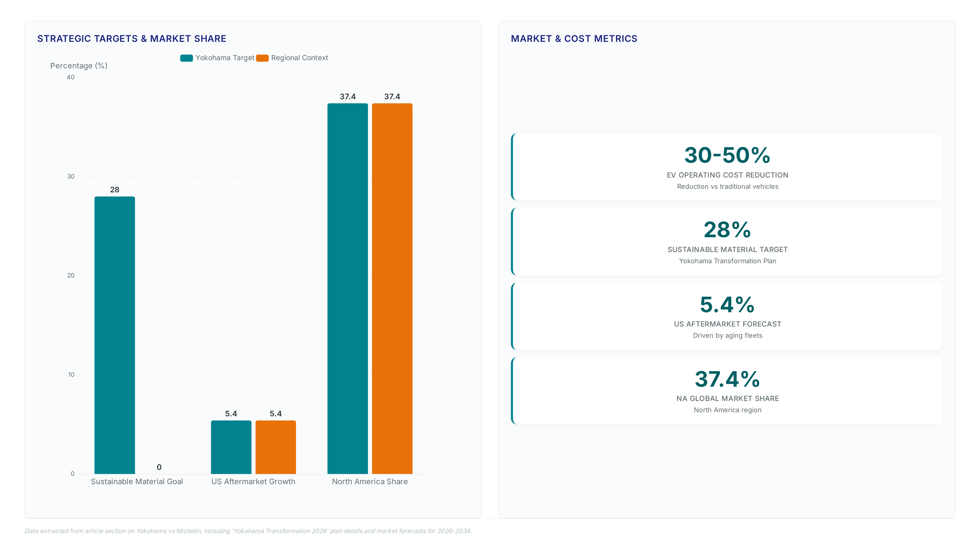Click the data source footnote about Yokohama vs Michelin
Screen dimensions: 980x551
point(248,531)
